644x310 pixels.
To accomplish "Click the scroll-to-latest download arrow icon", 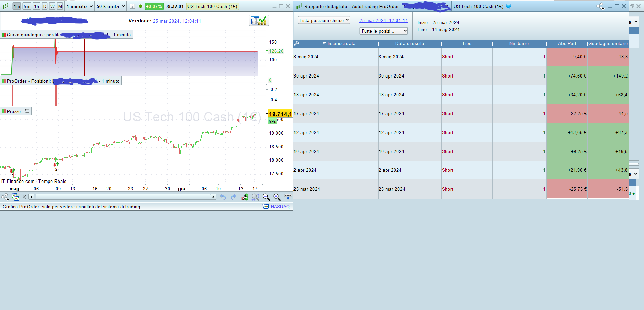I will tap(288, 197).
